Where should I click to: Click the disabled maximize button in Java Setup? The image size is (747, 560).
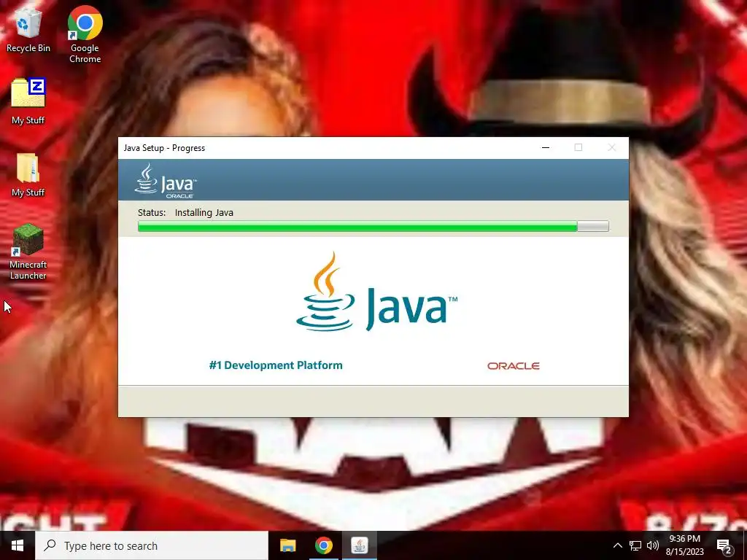578,147
